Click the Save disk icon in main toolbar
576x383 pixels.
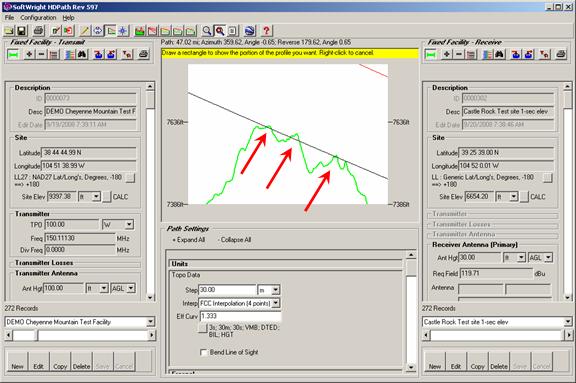[x=21, y=31]
